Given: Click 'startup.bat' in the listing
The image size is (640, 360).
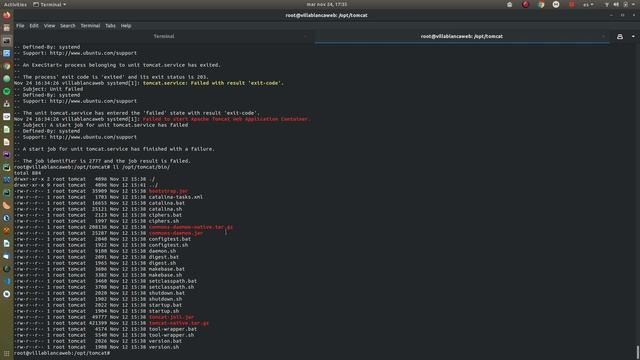Looking at the screenshot, I should [x=165, y=305].
